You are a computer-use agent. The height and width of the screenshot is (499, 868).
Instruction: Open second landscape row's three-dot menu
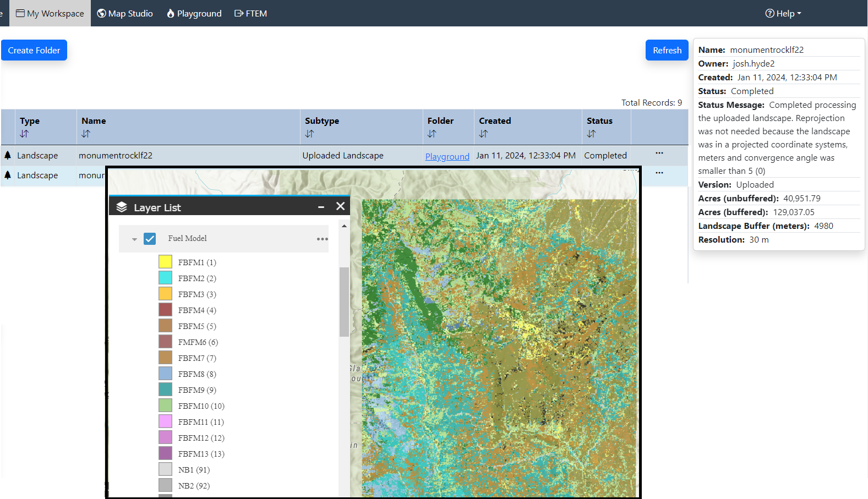(x=659, y=173)
